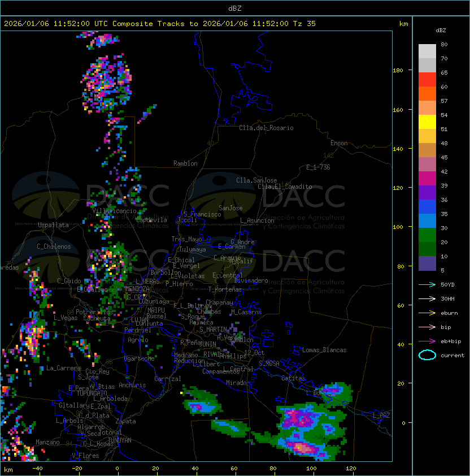470x476 pixels.
Task: Click the 'Villavicencio' map label
Action: (114, 211)
